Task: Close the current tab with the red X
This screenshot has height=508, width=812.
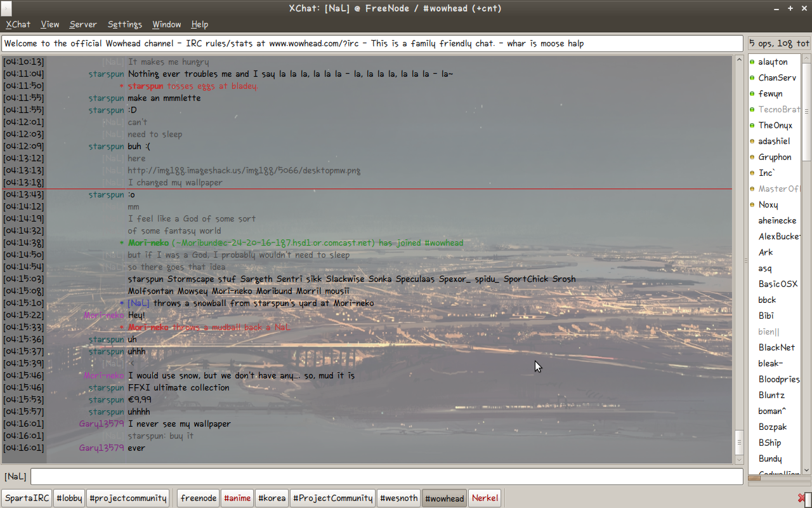Action: (801, 498)
